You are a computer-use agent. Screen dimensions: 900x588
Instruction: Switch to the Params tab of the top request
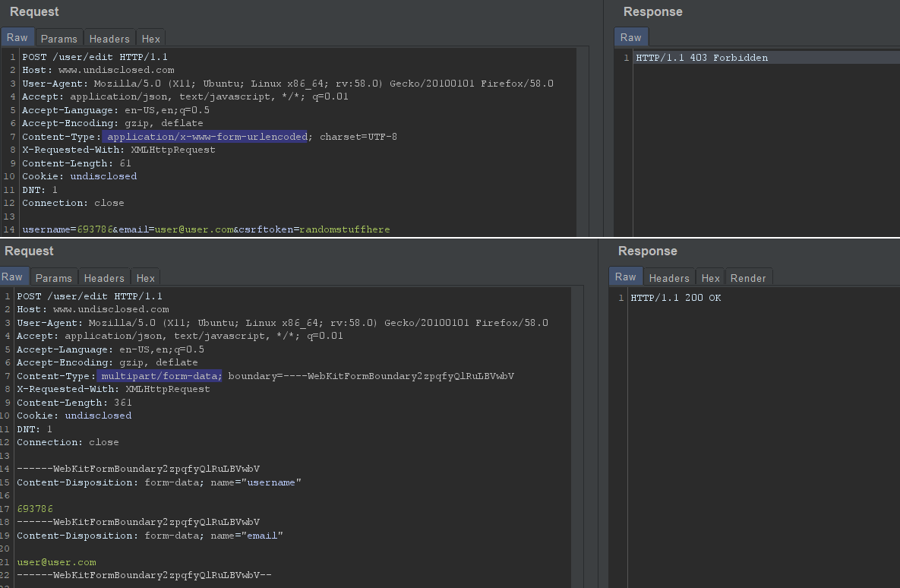[59, 38]
